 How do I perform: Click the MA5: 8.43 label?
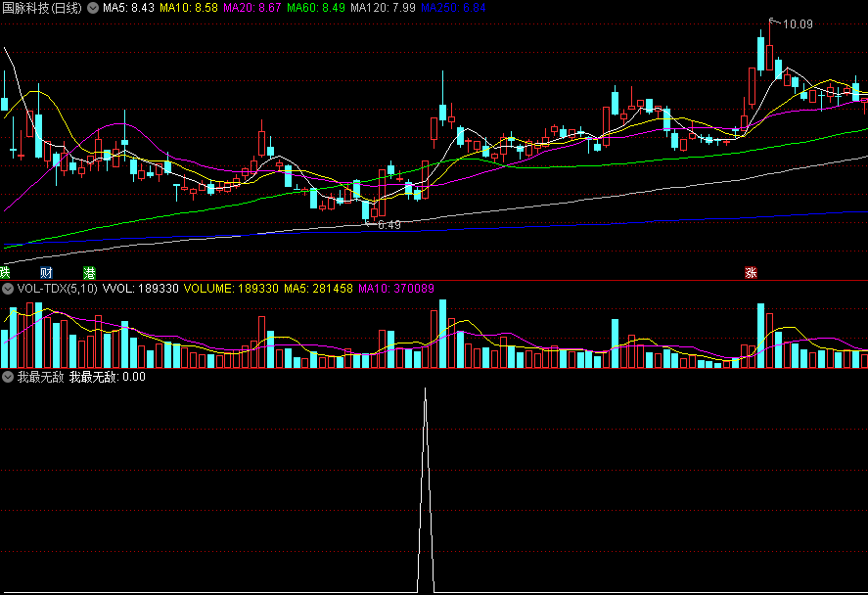[128, 8]
